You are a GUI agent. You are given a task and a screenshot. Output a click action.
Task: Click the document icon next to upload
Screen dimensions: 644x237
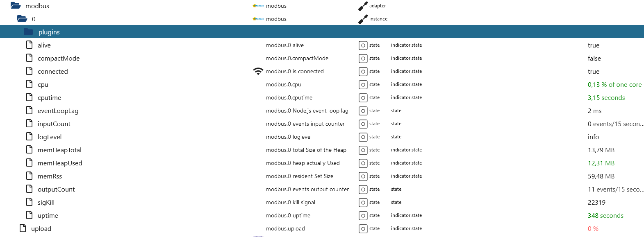tap(23, 228)
